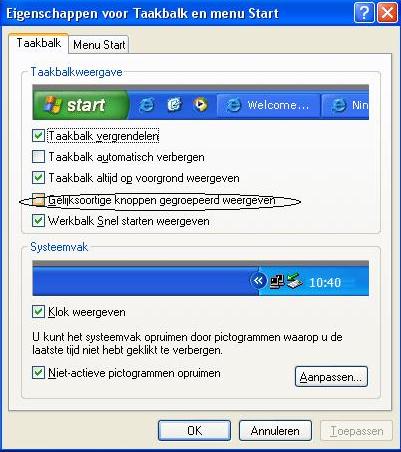This screenshot has height=452, width=401.
Task: Click the Internet Explorer quick launch icon
Action: (x=146, y=105)
